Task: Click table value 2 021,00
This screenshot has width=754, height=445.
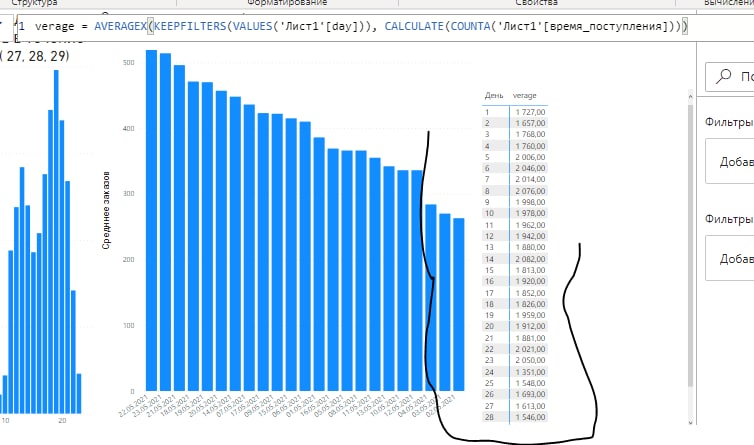Action: pos(530,349)
